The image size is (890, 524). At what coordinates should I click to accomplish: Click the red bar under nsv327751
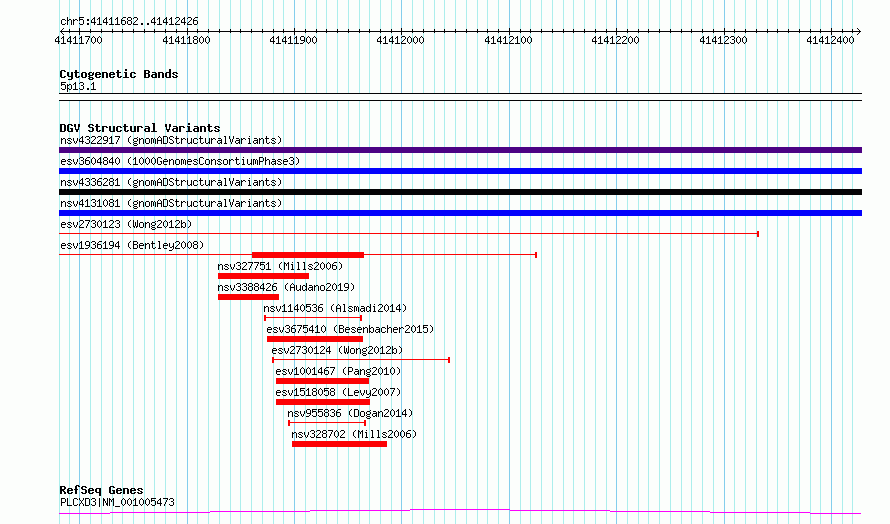click(263, 276)
